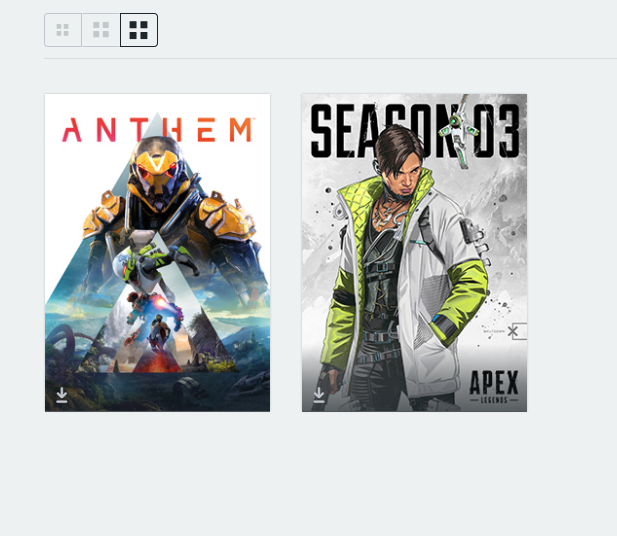Image resolution: width=617 pixels, height=536 pixels.
Task: Switch to the small tile grid view
Action: [x=63, y=30]
